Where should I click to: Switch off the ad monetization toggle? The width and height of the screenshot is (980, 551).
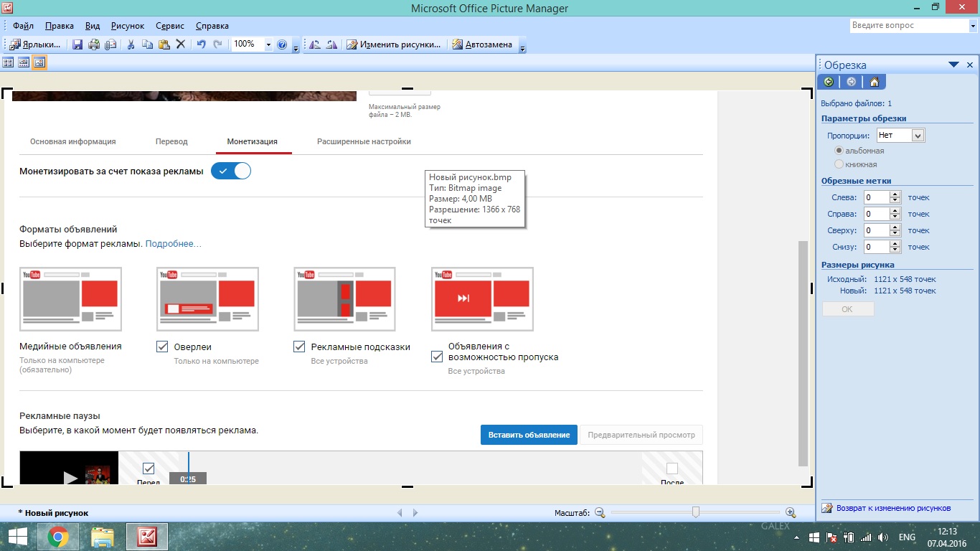tap(231, 171)
